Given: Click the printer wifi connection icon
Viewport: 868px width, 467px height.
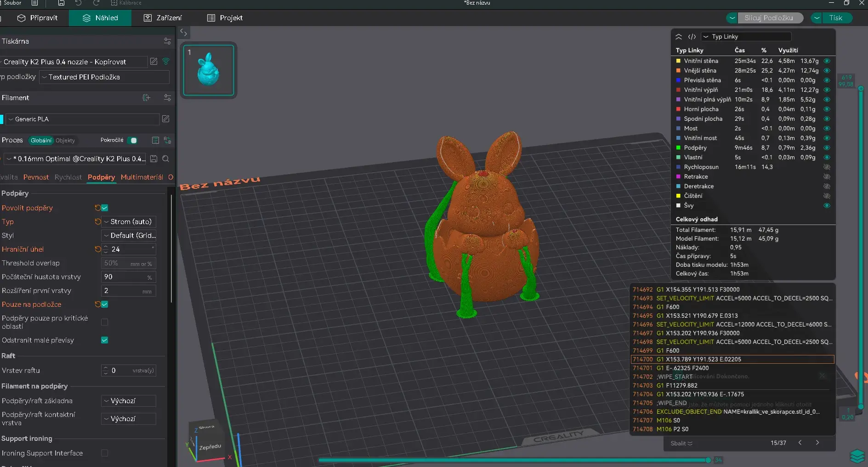Looking at the screenshot, I should pos(166,62).
